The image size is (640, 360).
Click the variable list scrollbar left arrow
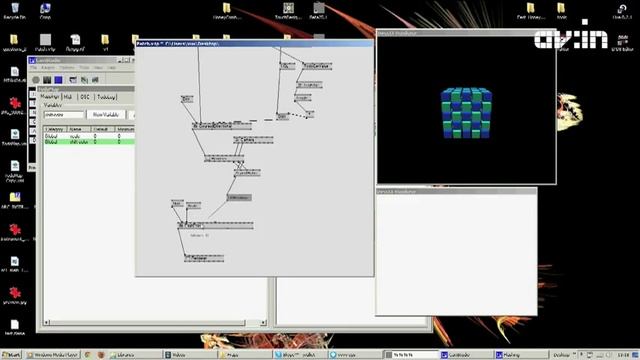[47, 322]
